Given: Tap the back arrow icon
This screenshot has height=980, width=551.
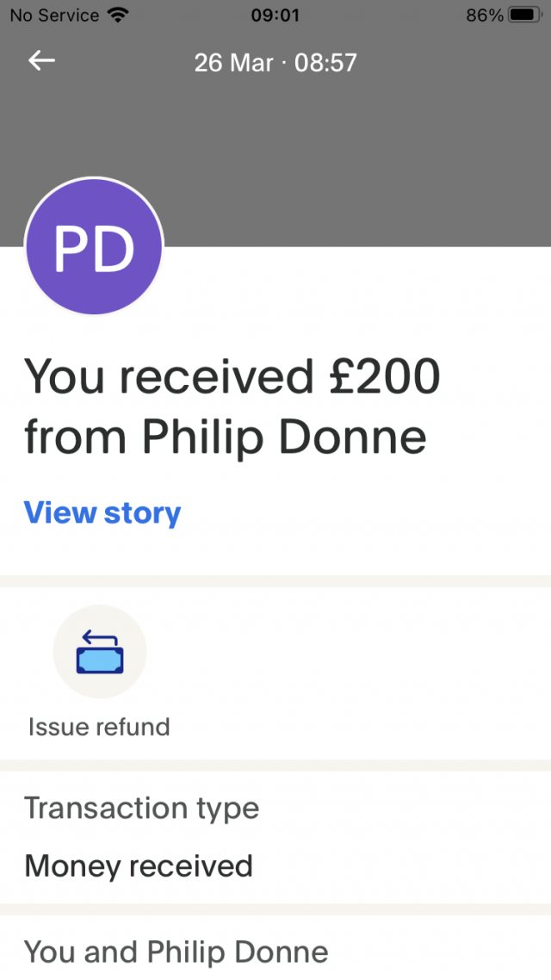Looking at the screenshot, I should 42,60.
